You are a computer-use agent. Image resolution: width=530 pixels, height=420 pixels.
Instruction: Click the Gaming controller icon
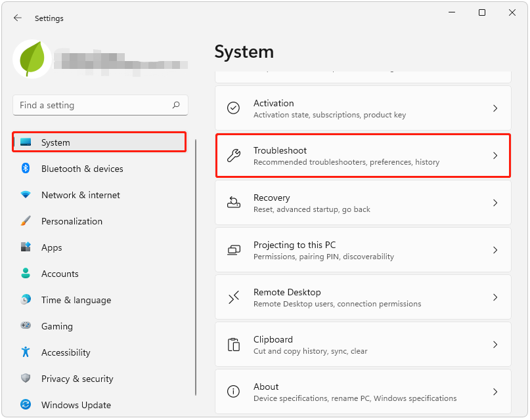(26, 325)
